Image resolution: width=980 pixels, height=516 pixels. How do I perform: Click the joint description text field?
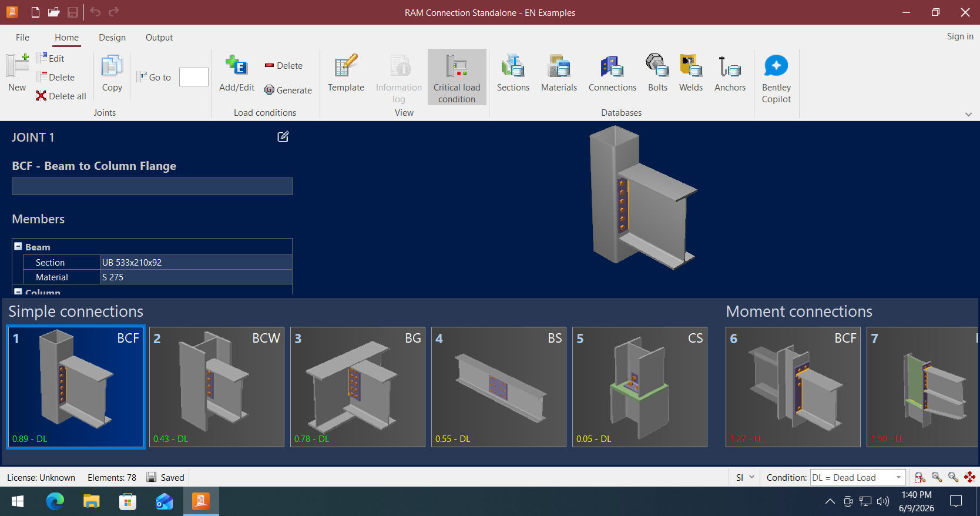tap(152, 186)
